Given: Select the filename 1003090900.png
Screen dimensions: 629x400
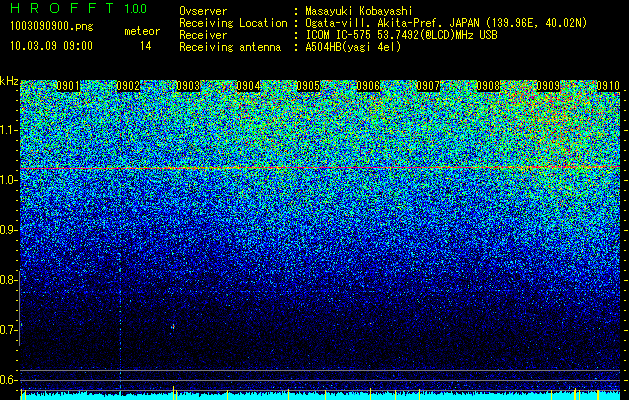Looking at the screenshot, I should [x=52, y=26].
